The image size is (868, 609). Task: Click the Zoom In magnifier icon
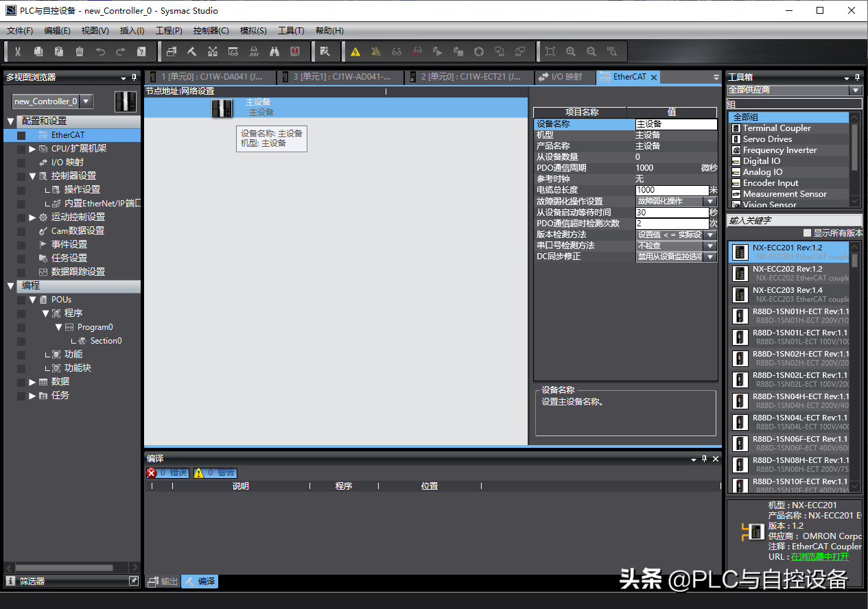pos(571,51)
